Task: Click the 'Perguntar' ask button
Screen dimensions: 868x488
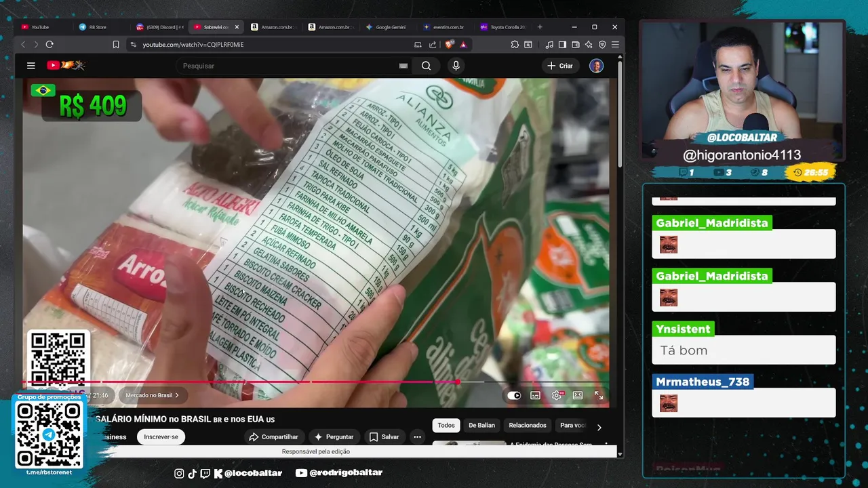Action: click(x=333, y=437)
